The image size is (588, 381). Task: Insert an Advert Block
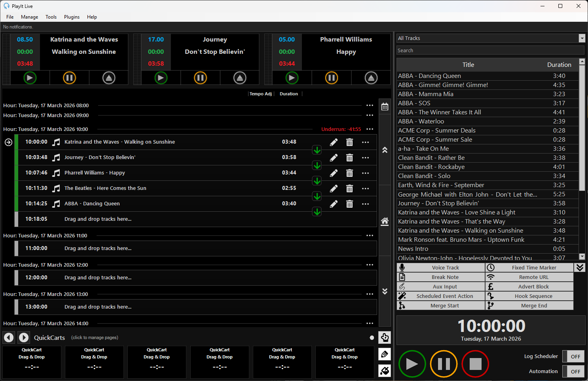pos(529,287)
